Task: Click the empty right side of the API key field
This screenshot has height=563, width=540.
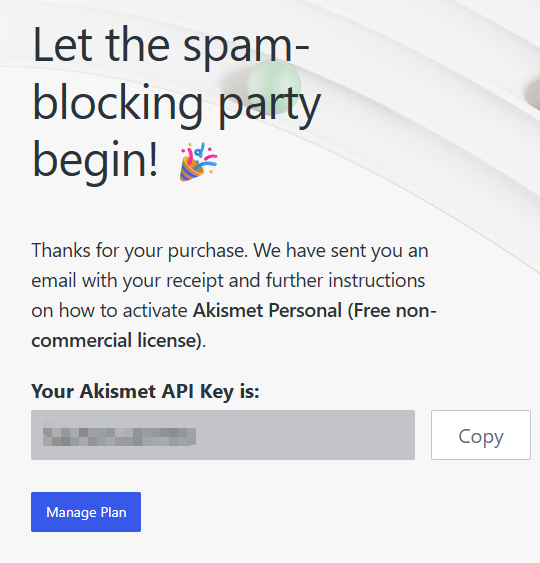Action: pyautogui.click(x=305, y=435)
